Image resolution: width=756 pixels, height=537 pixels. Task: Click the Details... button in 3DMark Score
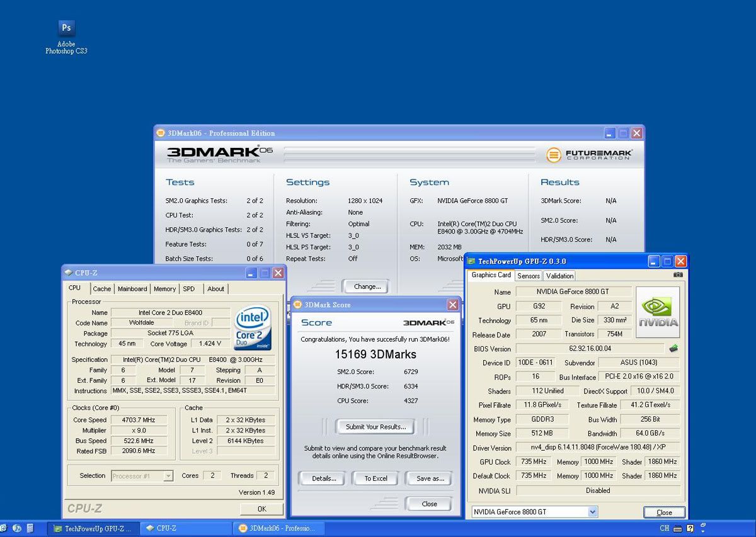(x=324, y=478)
